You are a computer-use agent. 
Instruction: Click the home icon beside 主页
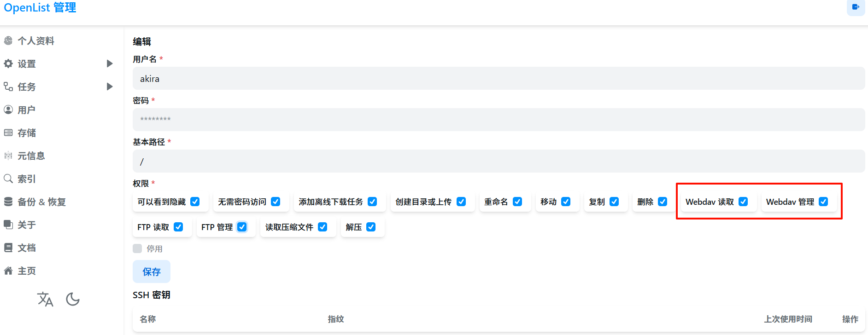pos(8,271)
